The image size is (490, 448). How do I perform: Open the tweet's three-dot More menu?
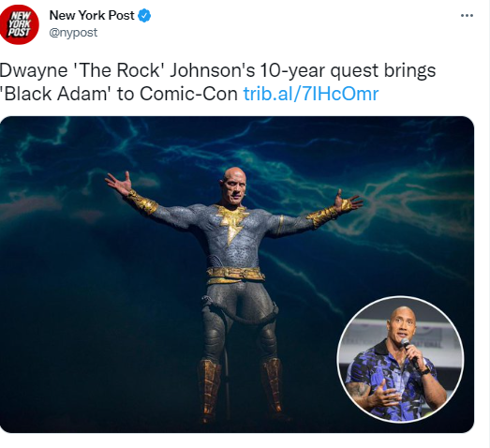(467, 15)
